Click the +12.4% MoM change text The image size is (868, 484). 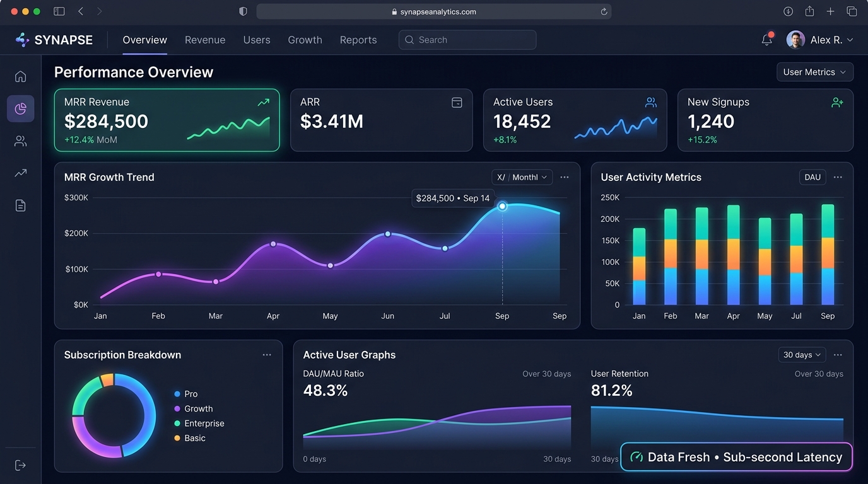[x=91, y=140]
